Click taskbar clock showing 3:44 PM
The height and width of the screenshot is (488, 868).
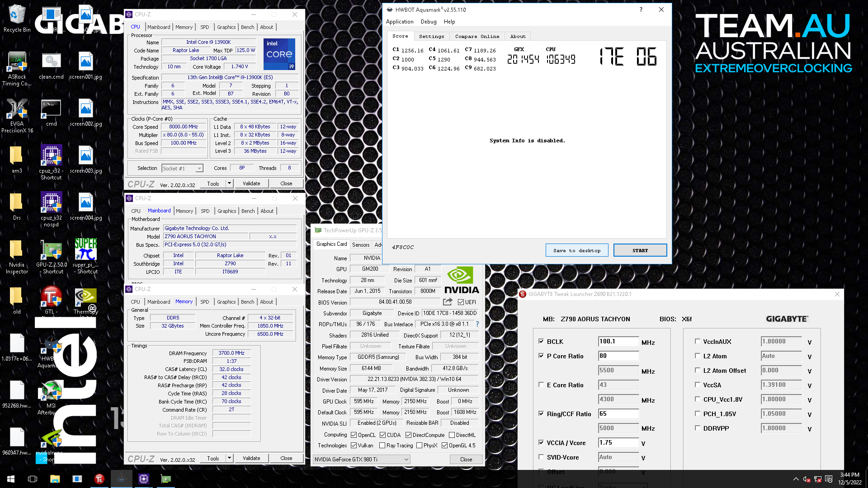coord(850,479)
